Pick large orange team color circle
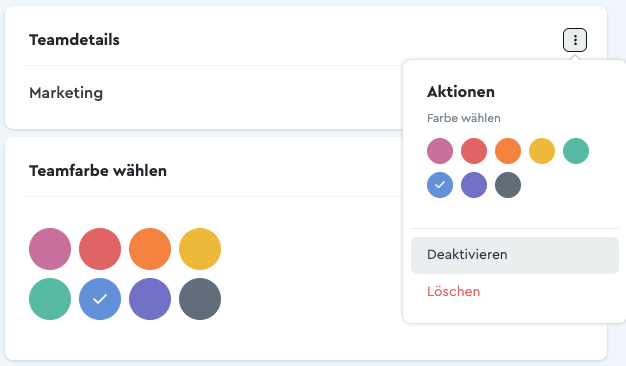The height and width of the screenshot is (366, 626). point(150,249)
